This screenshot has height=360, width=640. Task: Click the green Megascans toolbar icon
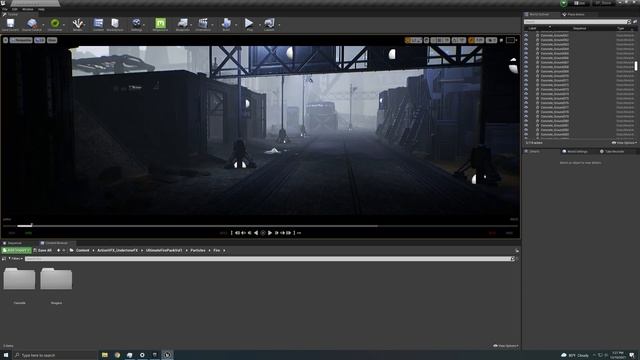pos(160,24)
